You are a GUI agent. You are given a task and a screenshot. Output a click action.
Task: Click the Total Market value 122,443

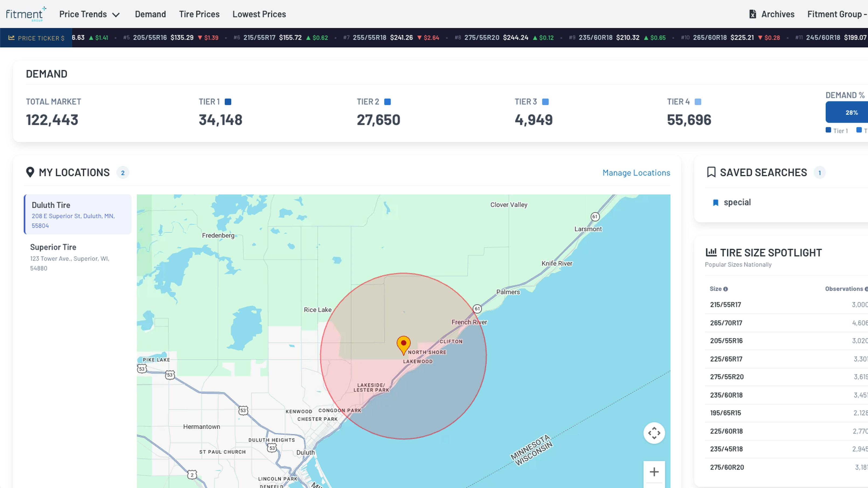(x=52, y=120)
